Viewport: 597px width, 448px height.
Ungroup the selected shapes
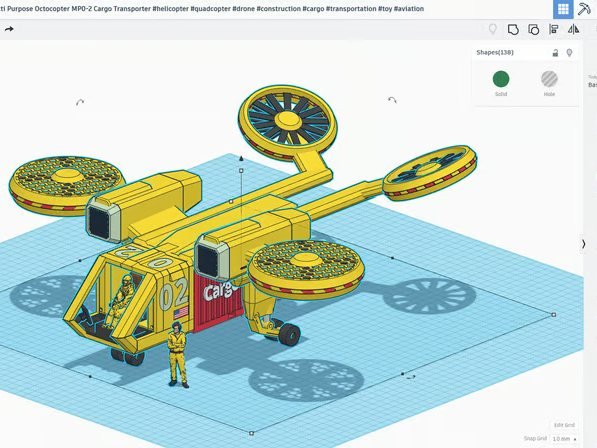533,29
